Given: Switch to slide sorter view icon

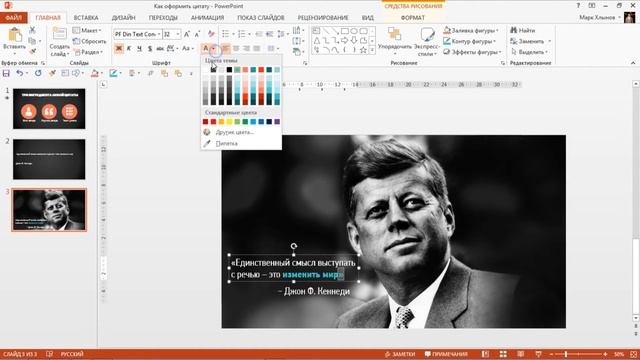Looking at the screenshot, I should (x=503, y=354).
